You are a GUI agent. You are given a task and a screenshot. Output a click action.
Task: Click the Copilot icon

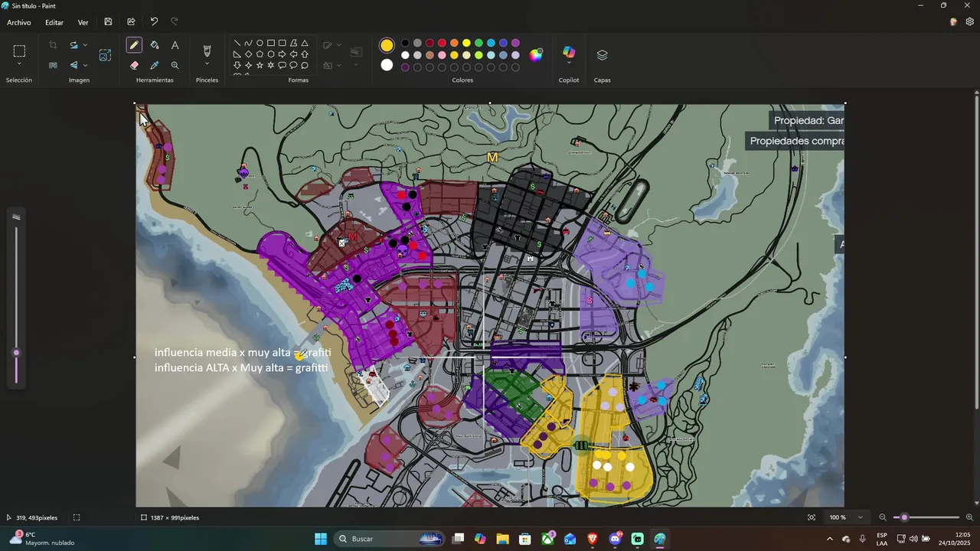pos(569,51)
